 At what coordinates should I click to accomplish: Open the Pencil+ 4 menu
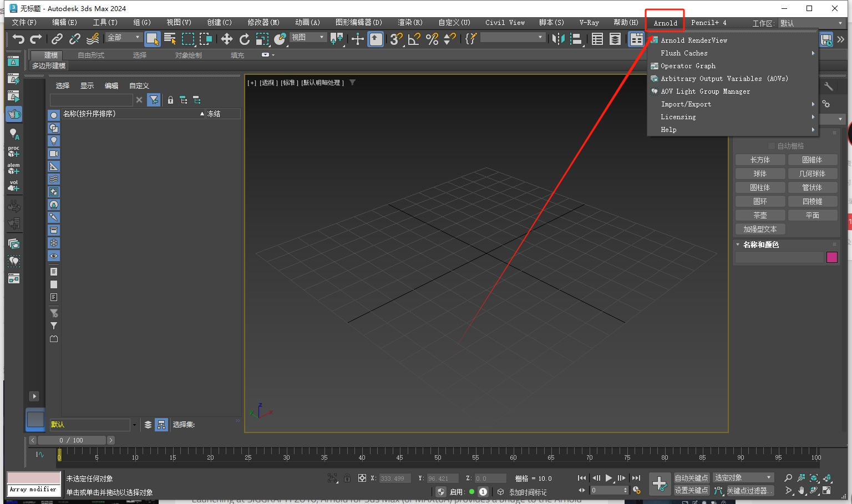(708, 23)
